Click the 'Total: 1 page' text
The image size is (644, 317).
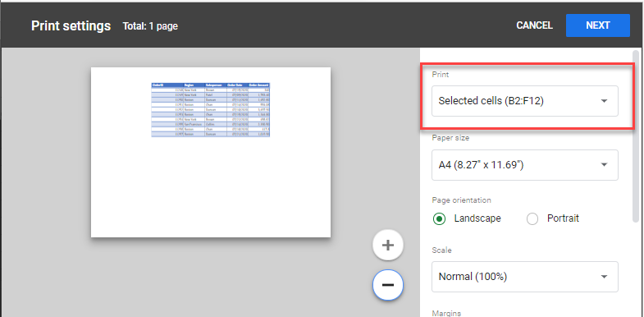pyautogui.click(x=150, y=26)
